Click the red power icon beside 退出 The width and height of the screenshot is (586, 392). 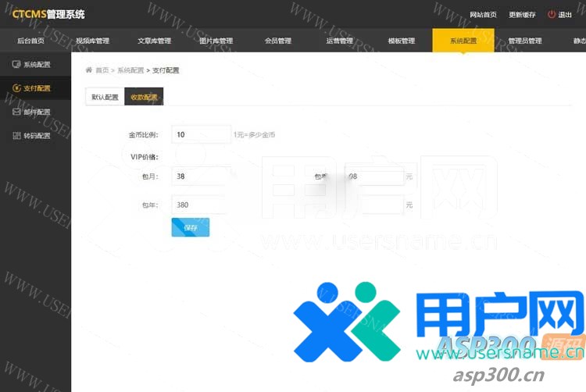coord(552,14)
